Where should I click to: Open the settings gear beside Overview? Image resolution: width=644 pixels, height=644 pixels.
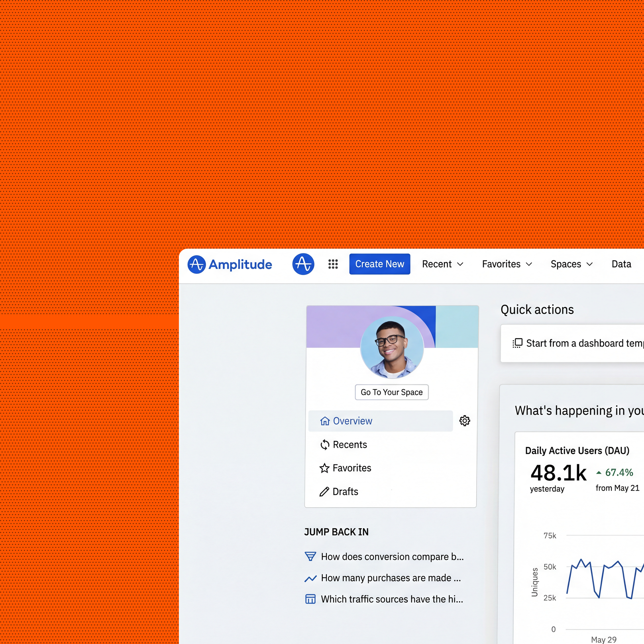[465, 421]
